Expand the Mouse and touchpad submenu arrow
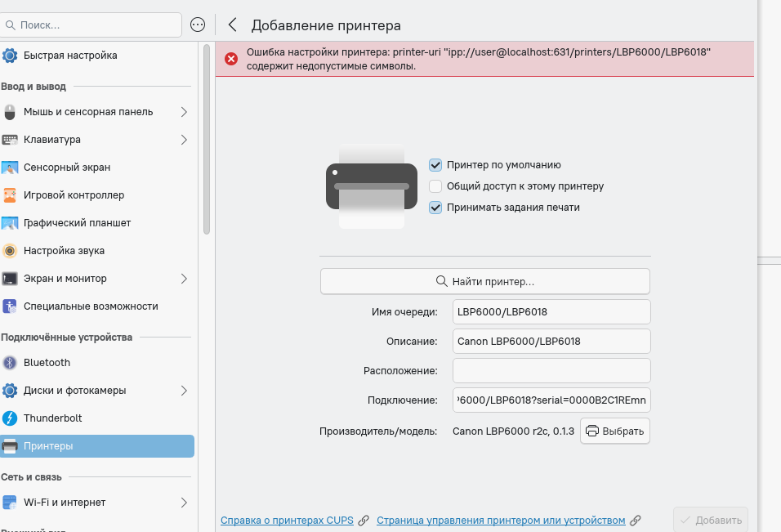Screen dimensions: 781x532 [x=184, y=112]
